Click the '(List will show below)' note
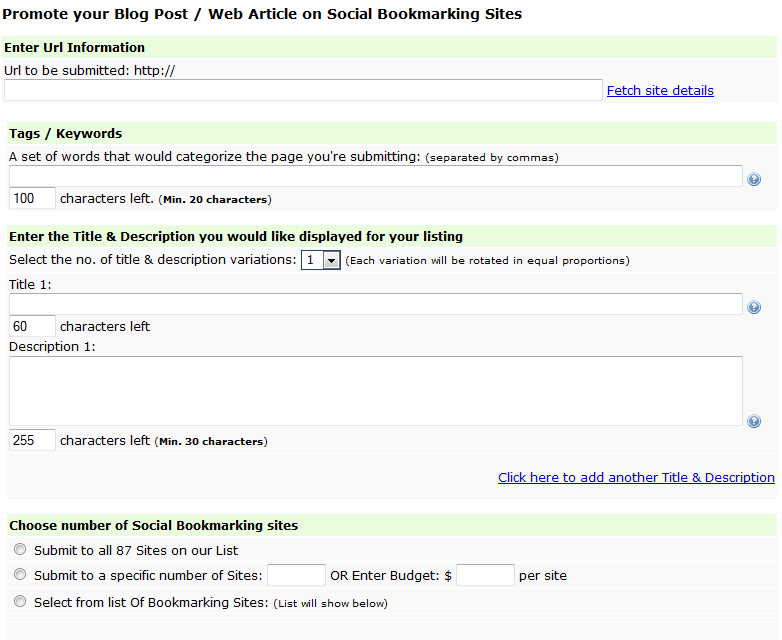The height and width of the screenshot is (640, 782). (x=330, y=604)
